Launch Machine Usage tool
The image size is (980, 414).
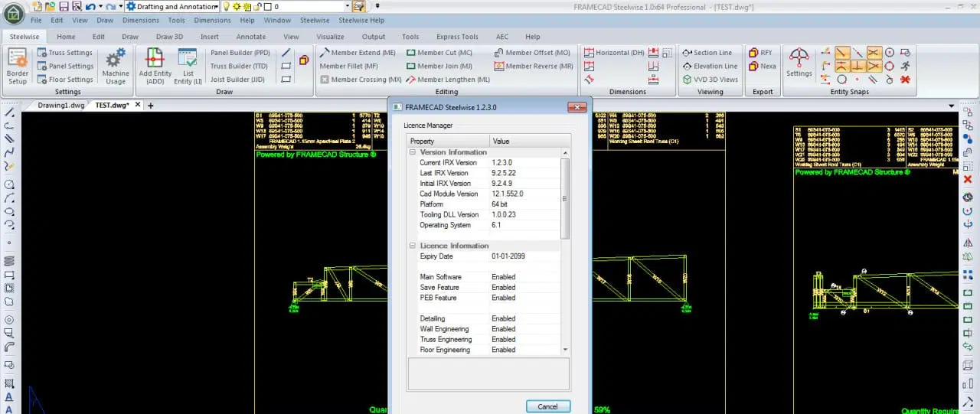(116, 66)
